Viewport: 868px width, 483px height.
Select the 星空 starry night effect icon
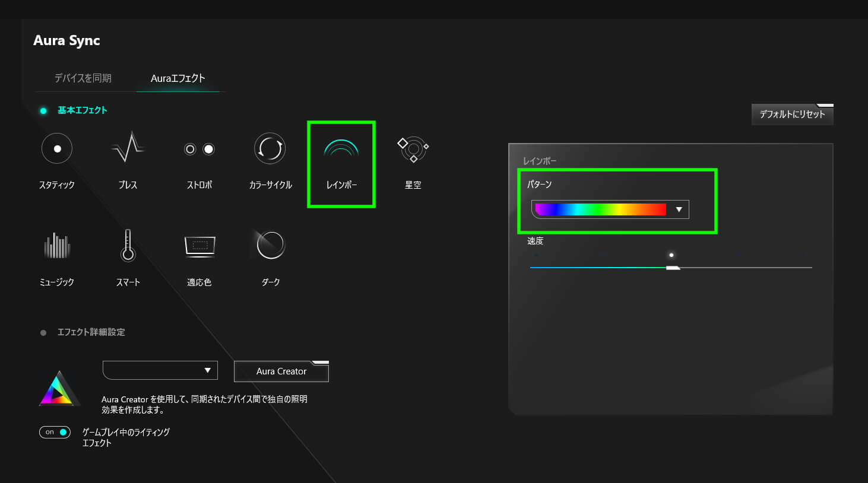coord(413,149)
